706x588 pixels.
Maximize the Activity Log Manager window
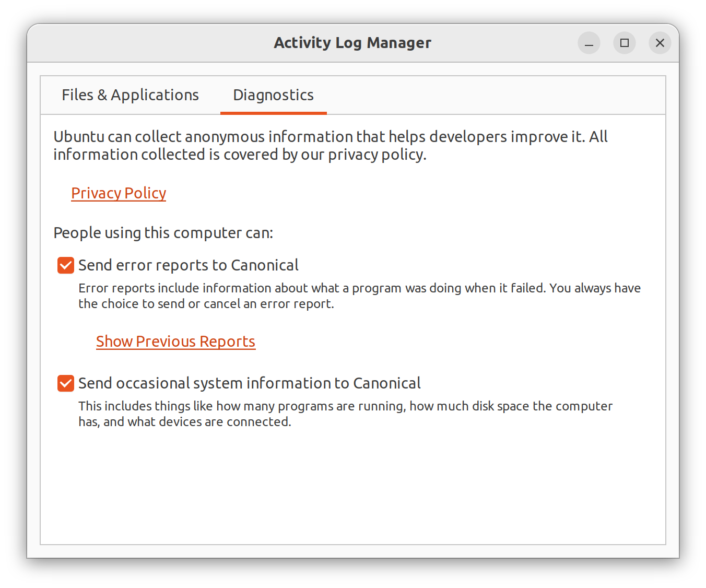(625, 43)
